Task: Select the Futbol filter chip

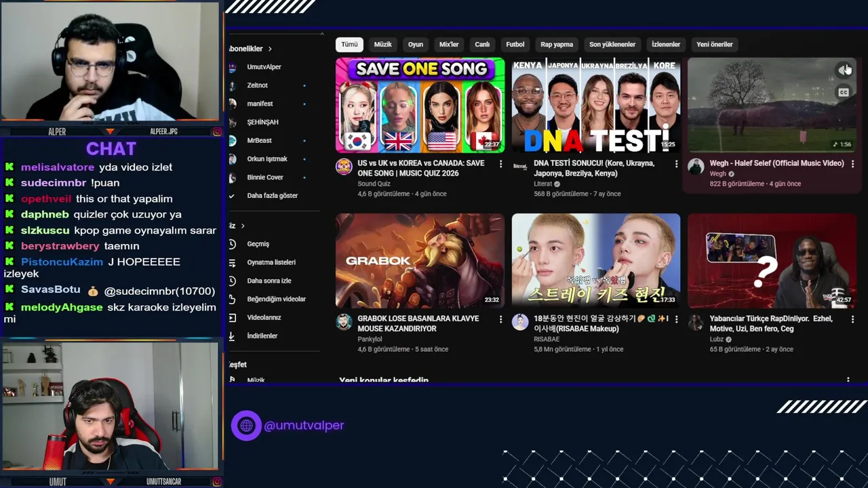Action: click(x=515, y=45)
